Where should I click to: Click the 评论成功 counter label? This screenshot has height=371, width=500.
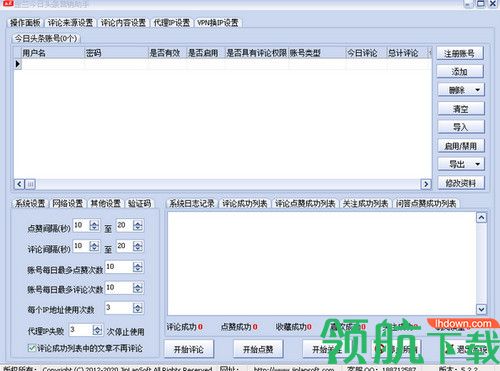pos(182,327)
